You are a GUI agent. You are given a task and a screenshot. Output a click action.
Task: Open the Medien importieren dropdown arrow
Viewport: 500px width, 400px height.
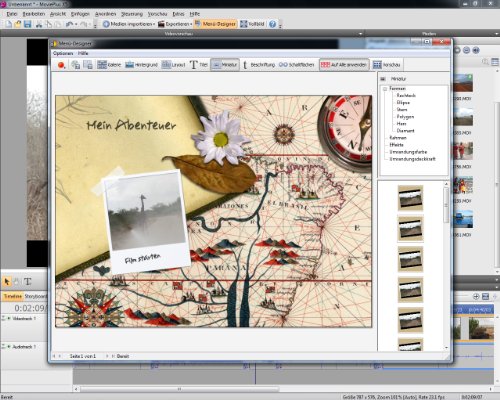154,24
